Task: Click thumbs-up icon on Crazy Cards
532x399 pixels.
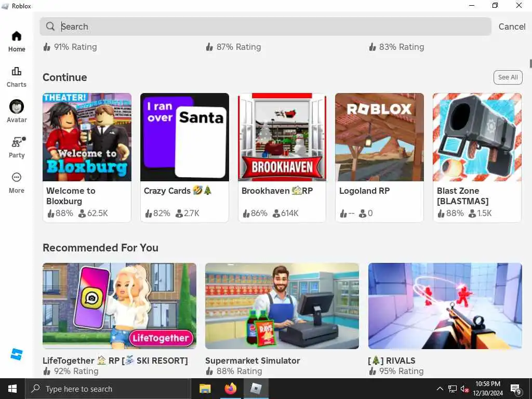Action: (x=149, y=214)
